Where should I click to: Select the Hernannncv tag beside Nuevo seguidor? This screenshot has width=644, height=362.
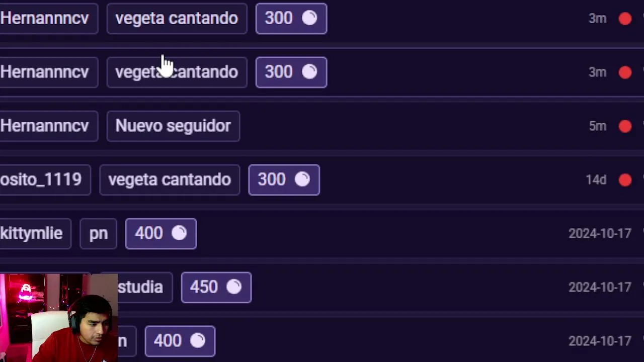[45, 126]
